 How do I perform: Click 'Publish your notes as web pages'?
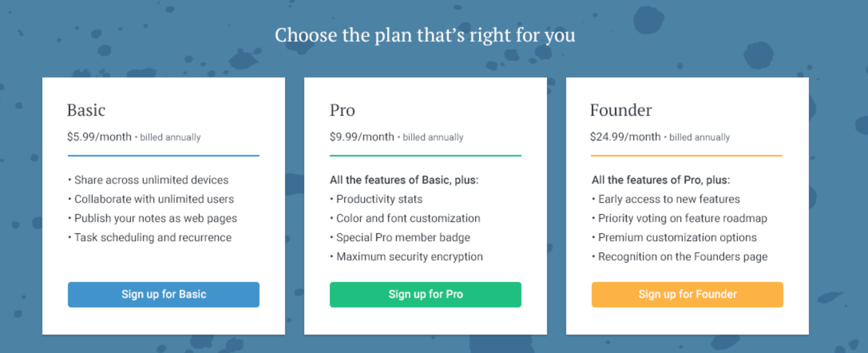pos(155,218)
